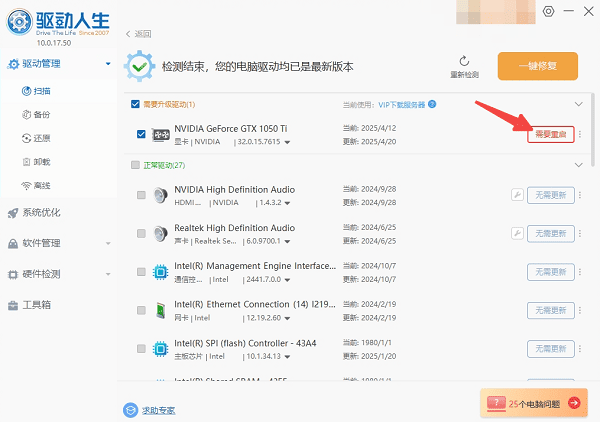Open more options dots for GTX 1050 Ti
The width and height of the screenshot is (600, 422).
580,134
